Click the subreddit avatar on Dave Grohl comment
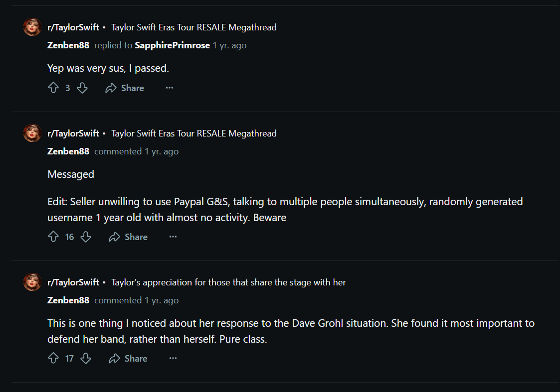560x392 pixels. pos(32,282)
